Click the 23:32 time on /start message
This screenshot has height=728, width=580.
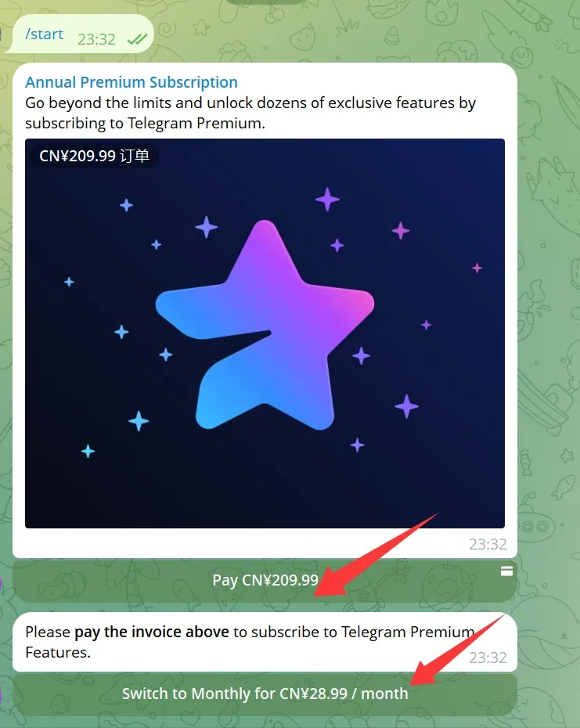(x=96, y=39)
